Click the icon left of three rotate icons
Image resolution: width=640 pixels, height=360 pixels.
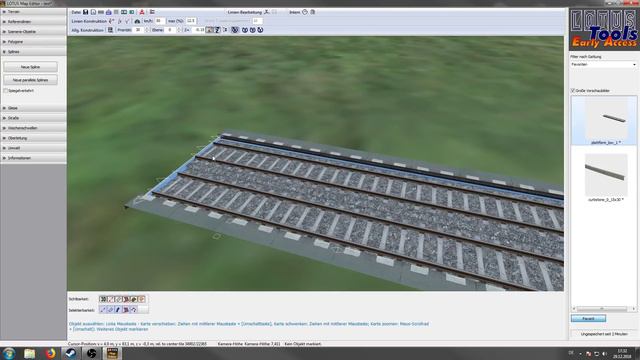(235, 30)
